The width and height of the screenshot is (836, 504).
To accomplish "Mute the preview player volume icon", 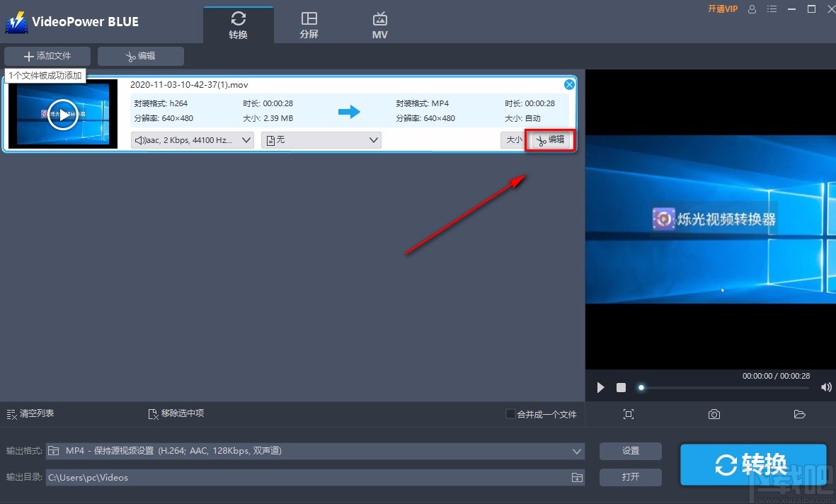I will [x=825, y=387].
